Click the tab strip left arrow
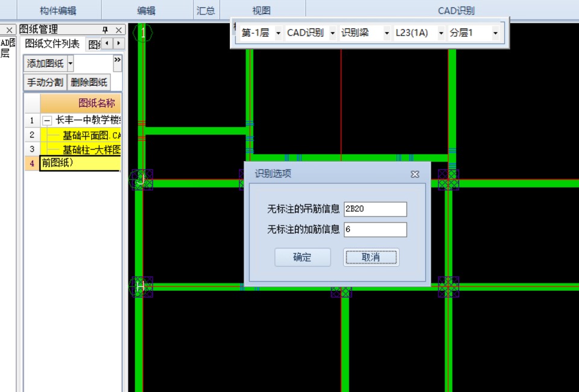Viewport: 579px width, 392px height. tap(107, 43)
